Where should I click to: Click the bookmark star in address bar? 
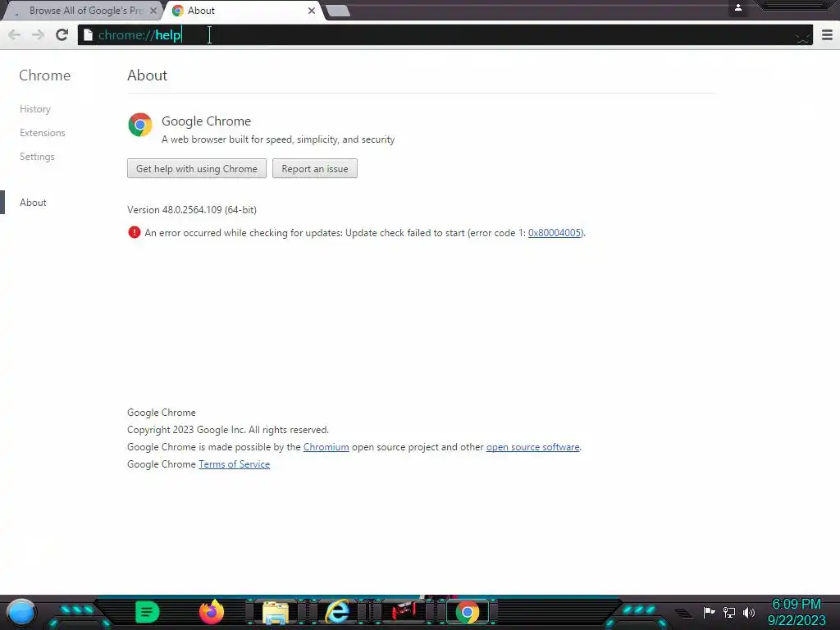pyautogui.click(x=802, y=36)
